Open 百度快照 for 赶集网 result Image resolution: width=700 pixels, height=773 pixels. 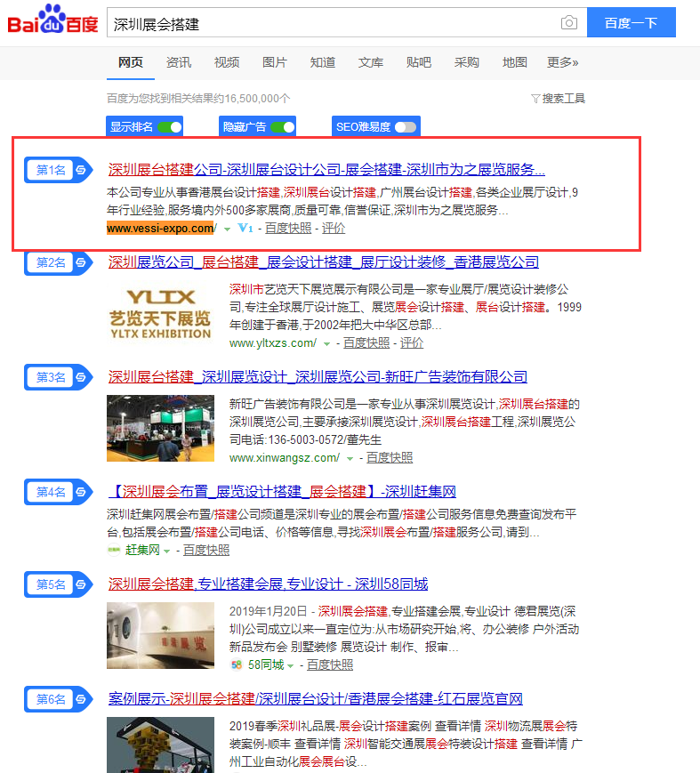click(206, 550)
